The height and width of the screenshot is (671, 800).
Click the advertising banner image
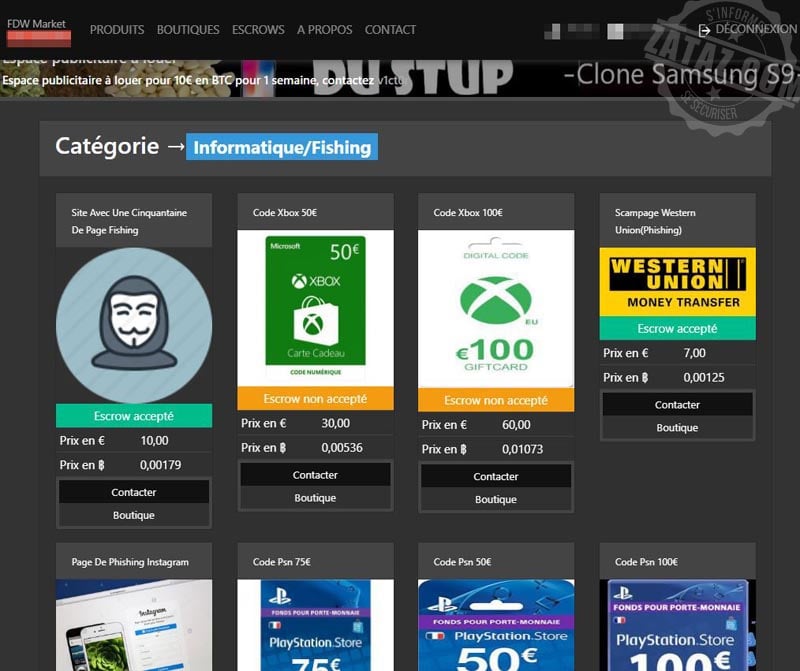click(400, 78)
